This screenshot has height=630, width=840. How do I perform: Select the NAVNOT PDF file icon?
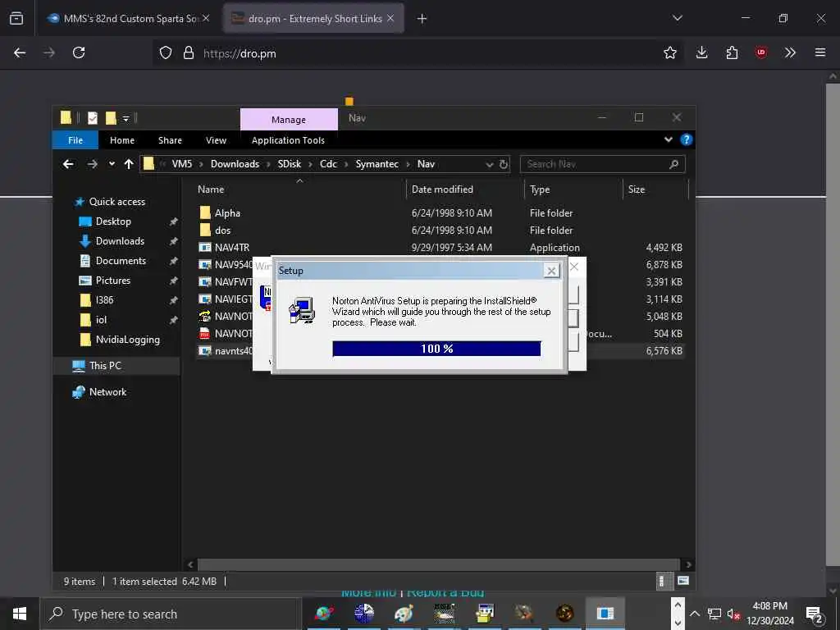(x=204, y=333)
